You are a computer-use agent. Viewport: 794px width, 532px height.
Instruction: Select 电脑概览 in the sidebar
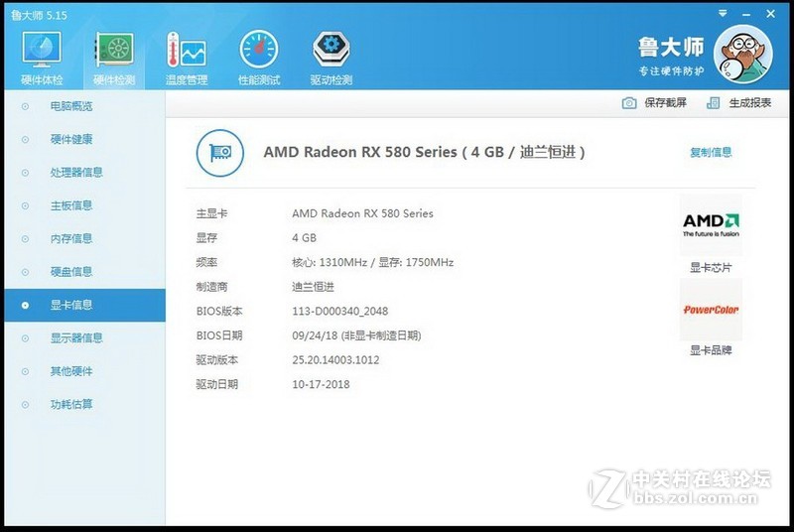pyautogui.click(x=84, y=106)
